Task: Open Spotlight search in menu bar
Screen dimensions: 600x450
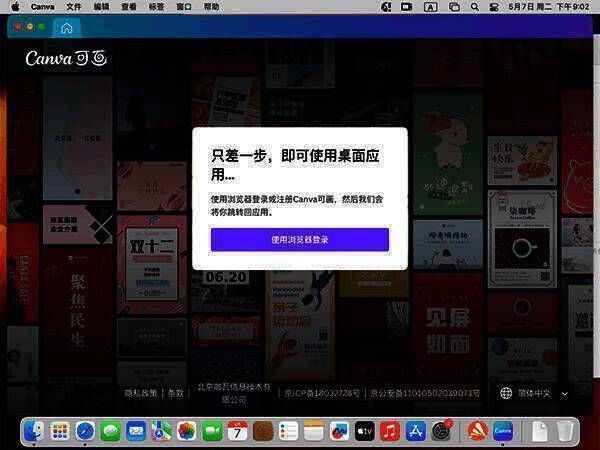Action: (x=474, y=7)
